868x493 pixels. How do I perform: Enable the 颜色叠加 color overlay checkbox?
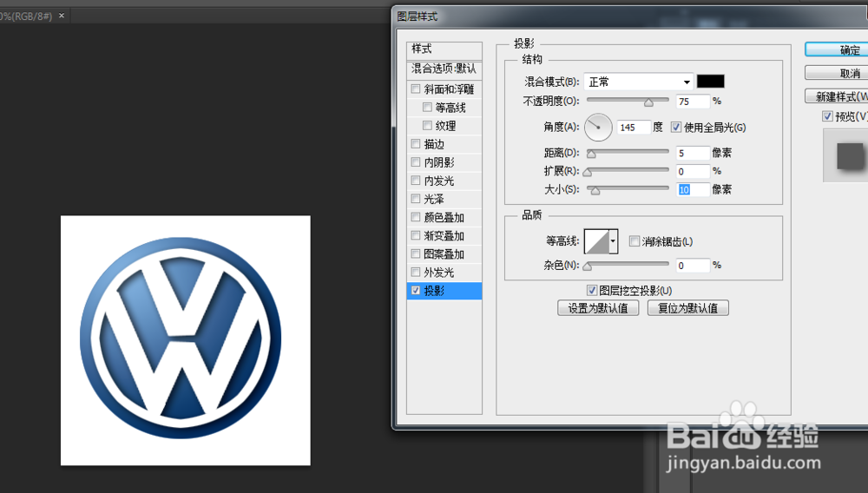(416, 217)
